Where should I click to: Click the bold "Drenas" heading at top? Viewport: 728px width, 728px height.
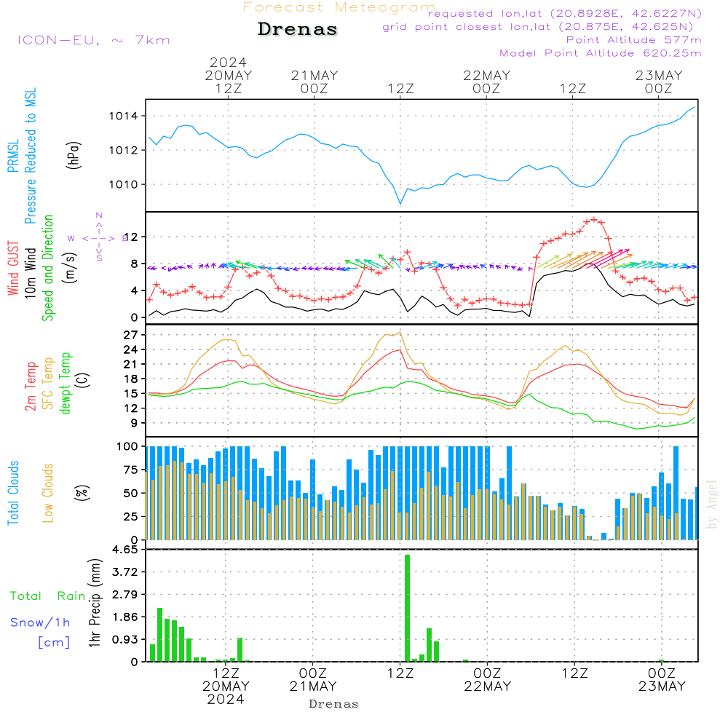(x=297, y=29)
